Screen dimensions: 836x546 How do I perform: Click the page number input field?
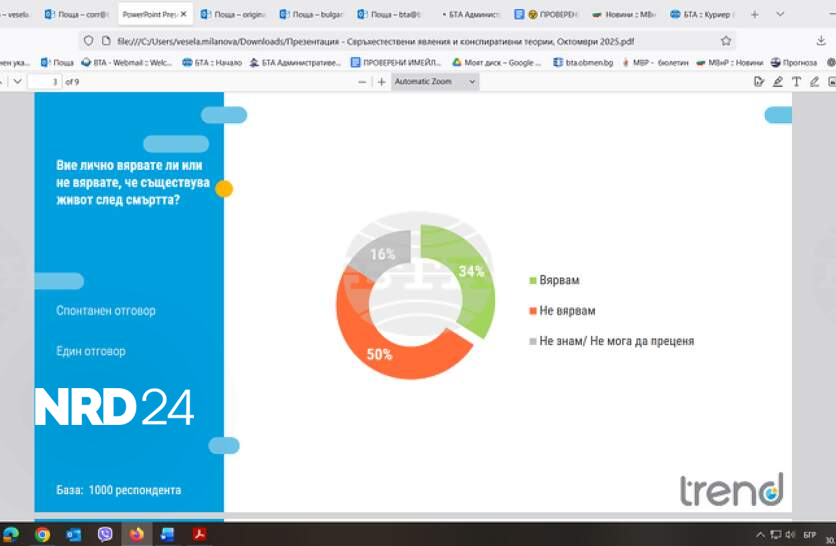(46, 82)
